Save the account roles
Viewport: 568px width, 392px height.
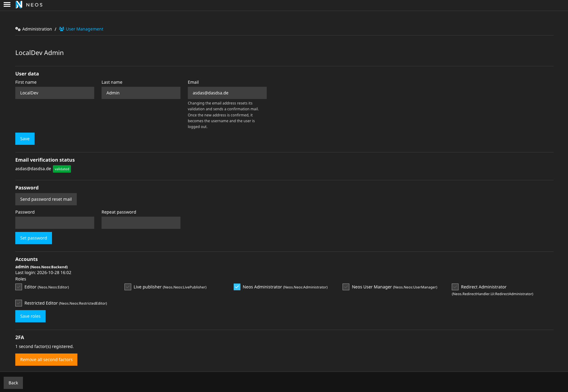[30, 316]
